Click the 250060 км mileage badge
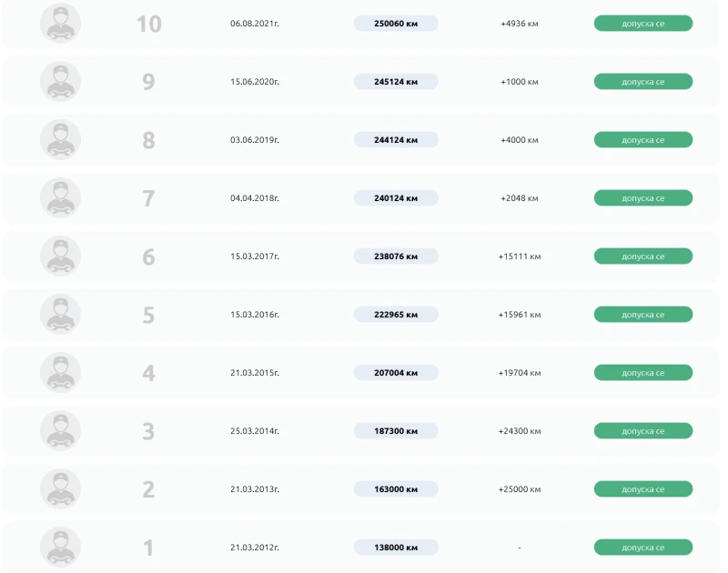The height and width of the screenshot is (573, 728). click(x=396, y=24)
